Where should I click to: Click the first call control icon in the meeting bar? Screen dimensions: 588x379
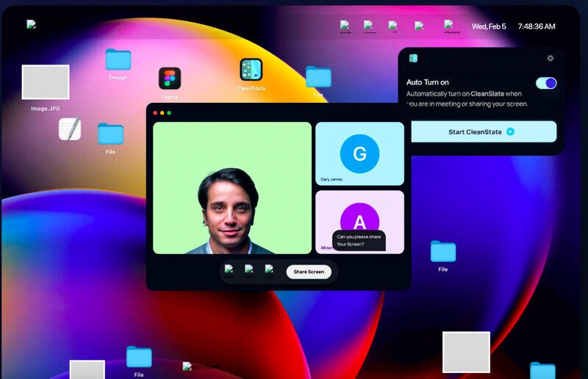coord(229,271)
